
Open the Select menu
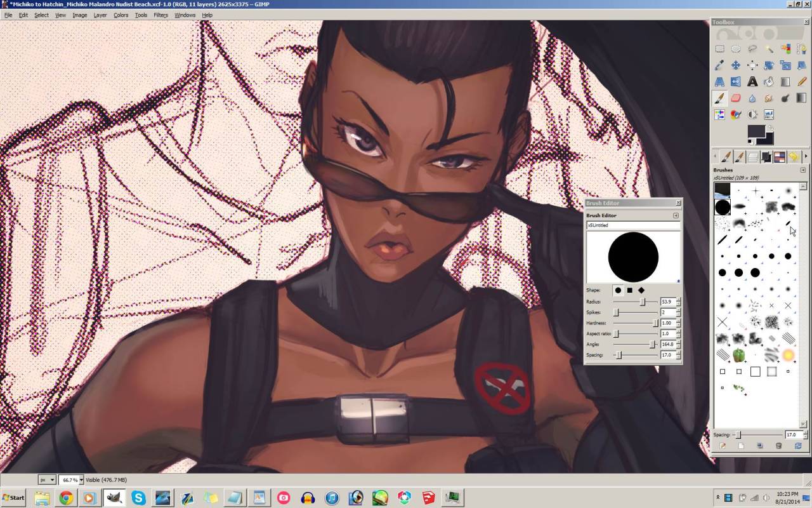(41, 15)
